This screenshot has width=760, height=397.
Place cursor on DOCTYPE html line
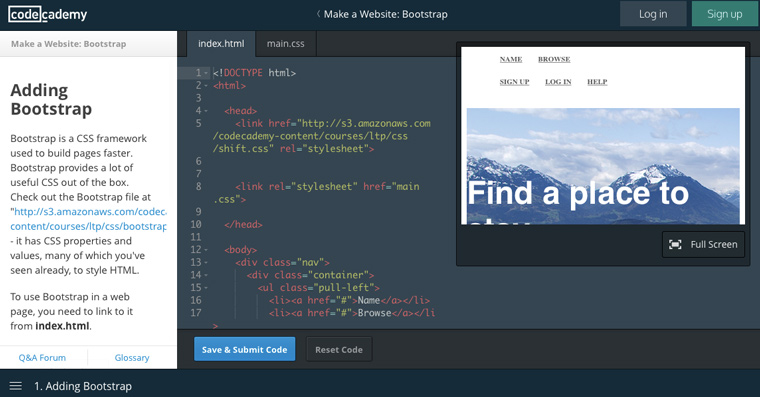[254, 73]
